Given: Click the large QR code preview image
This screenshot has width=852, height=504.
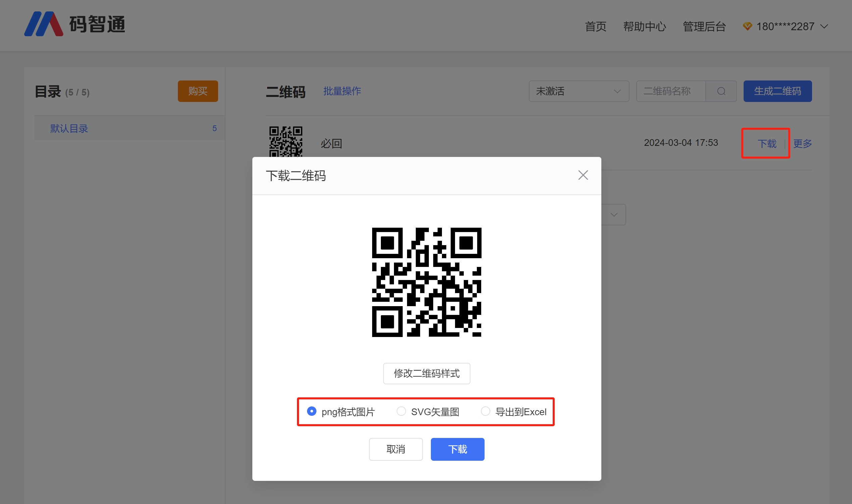Looking at the screenshot, I should tap(427, 282).
